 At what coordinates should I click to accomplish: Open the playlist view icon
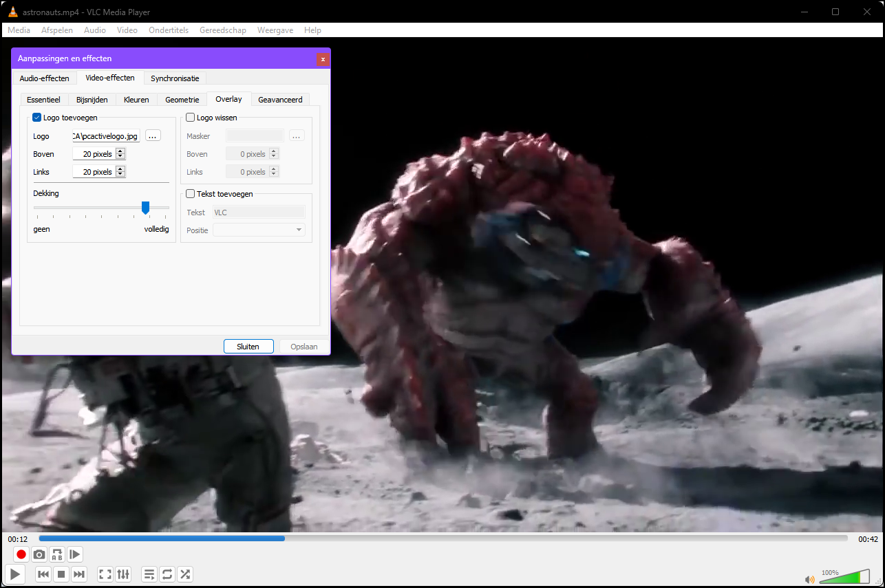(149, 574)
